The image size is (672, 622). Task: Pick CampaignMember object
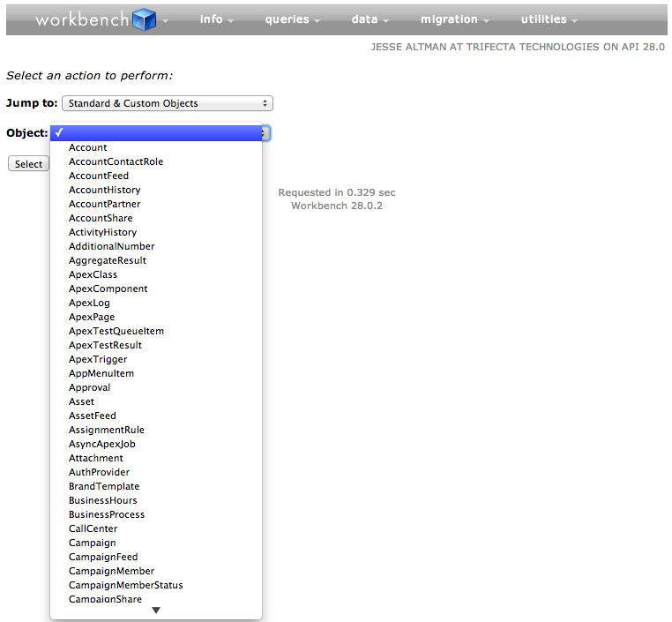click(156, 572)
